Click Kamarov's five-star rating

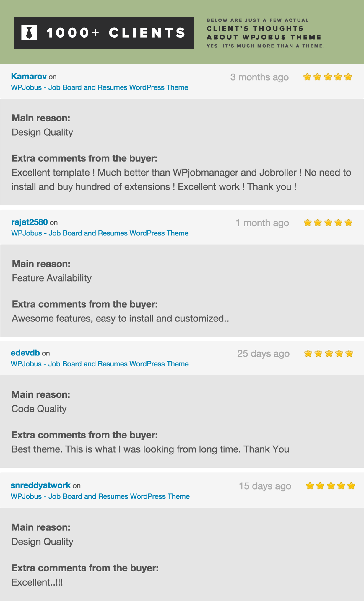[328, 77]
